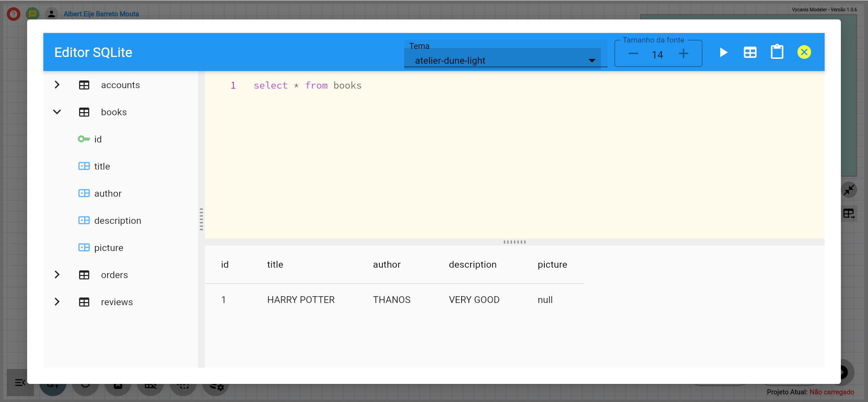Click the author column in books
Screen dimensions: 868x402
[x=108, y=194]
